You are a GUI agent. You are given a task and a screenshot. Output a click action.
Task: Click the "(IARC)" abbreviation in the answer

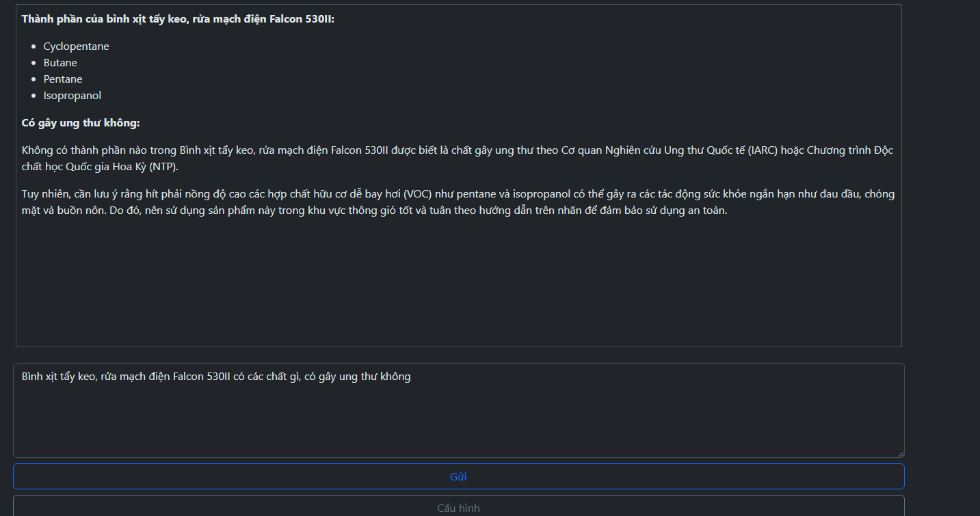point(763,150)
